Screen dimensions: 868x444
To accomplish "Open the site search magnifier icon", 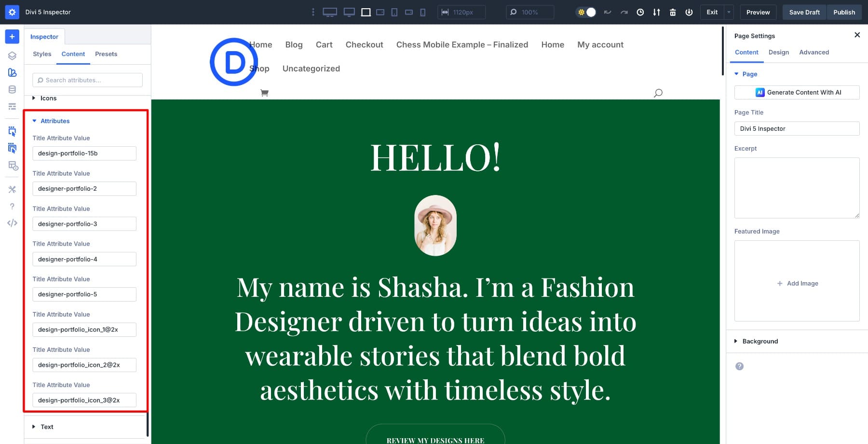I will click(658, 93).
